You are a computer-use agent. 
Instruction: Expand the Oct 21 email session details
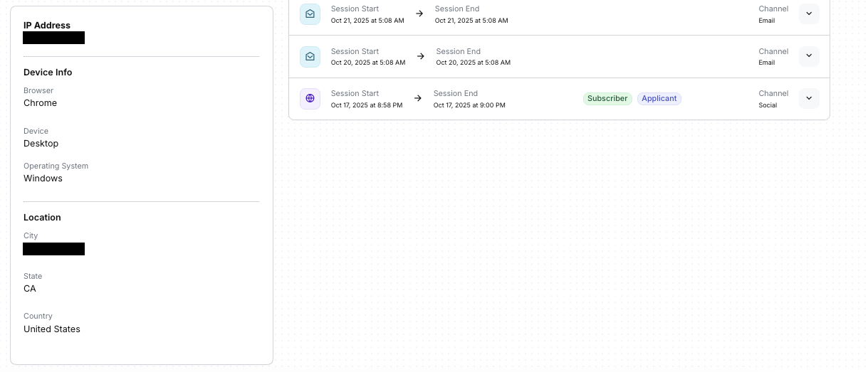808,14
